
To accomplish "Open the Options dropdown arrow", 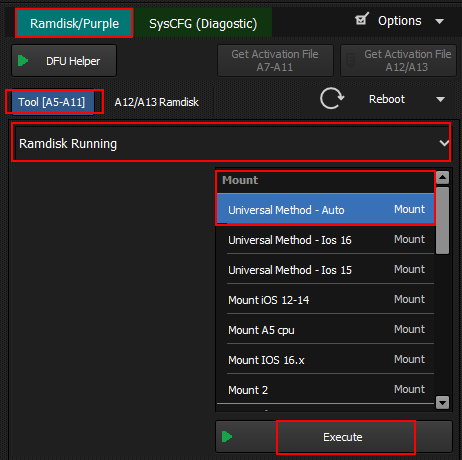I will click(440, 22).
